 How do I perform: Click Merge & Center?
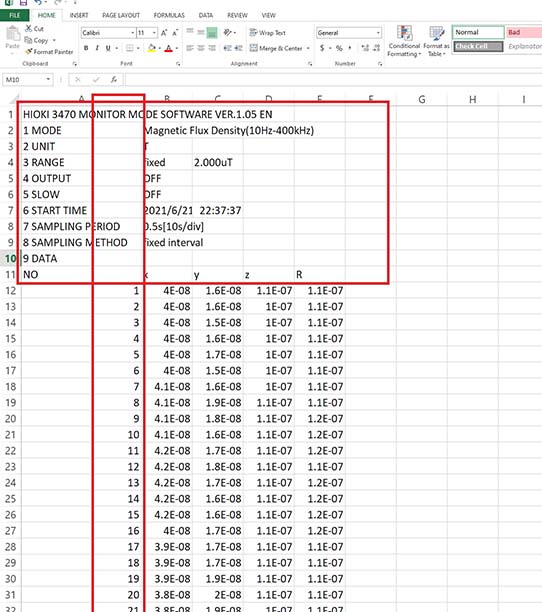(276, 48)
